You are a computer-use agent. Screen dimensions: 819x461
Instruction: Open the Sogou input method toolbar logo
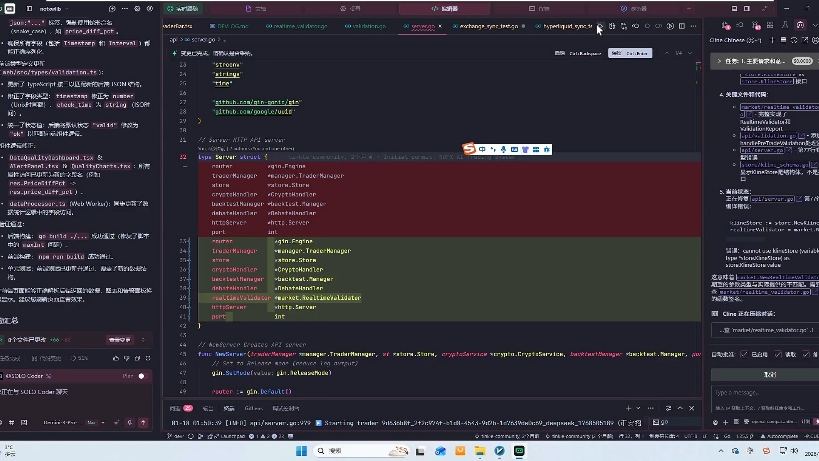469,149
